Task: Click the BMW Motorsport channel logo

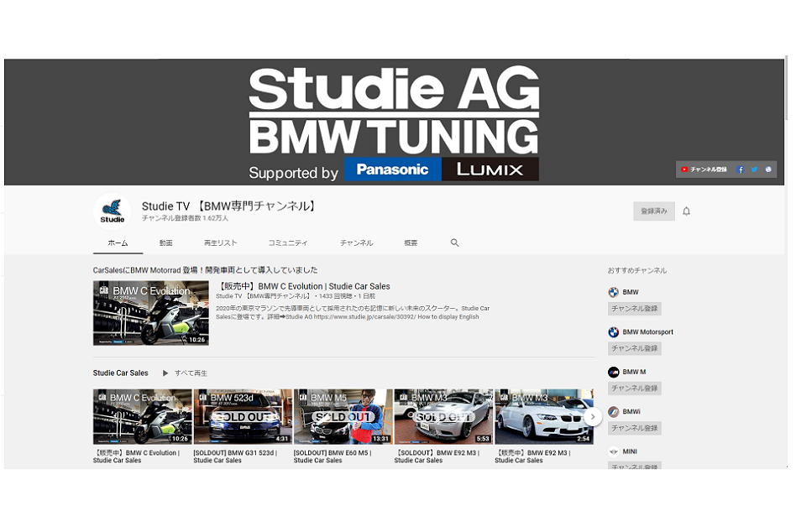Action: coord(614,332)
